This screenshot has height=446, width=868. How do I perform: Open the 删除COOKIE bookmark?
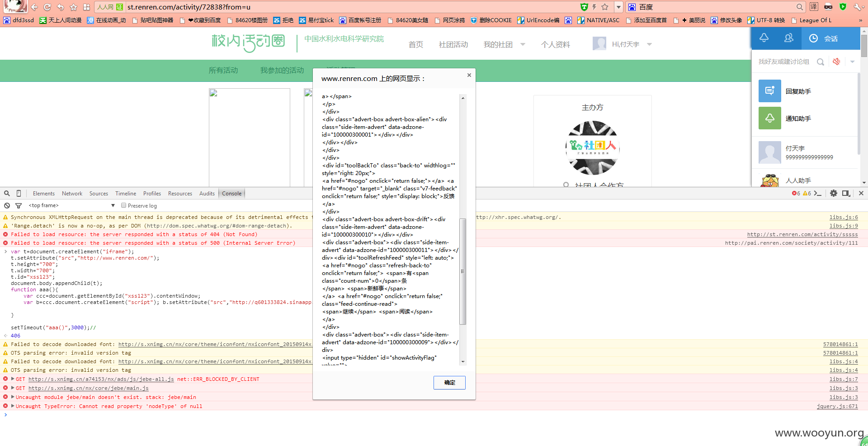pyautogui.click(x=491, y=20)
